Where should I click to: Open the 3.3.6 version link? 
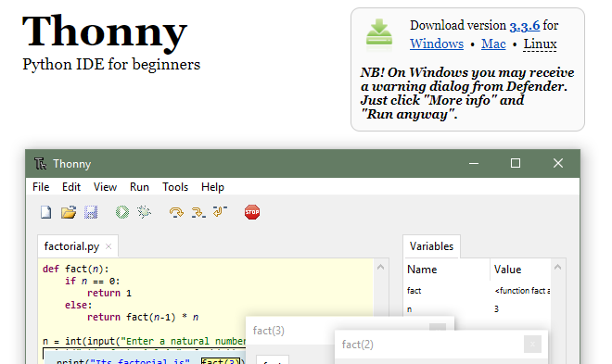525,25
